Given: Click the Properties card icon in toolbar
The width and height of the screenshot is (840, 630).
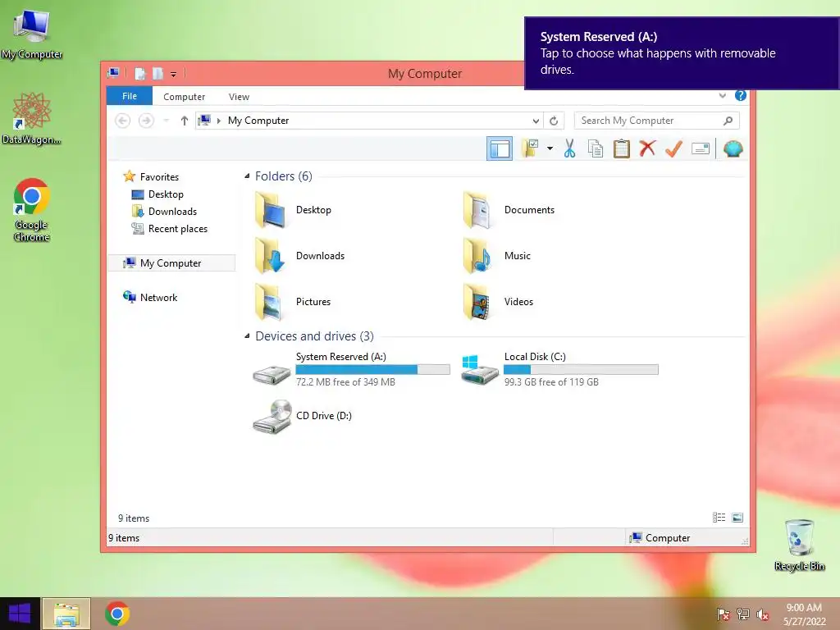Looking at the screenshot, I should pyautogui.click(x=701, y=148).
